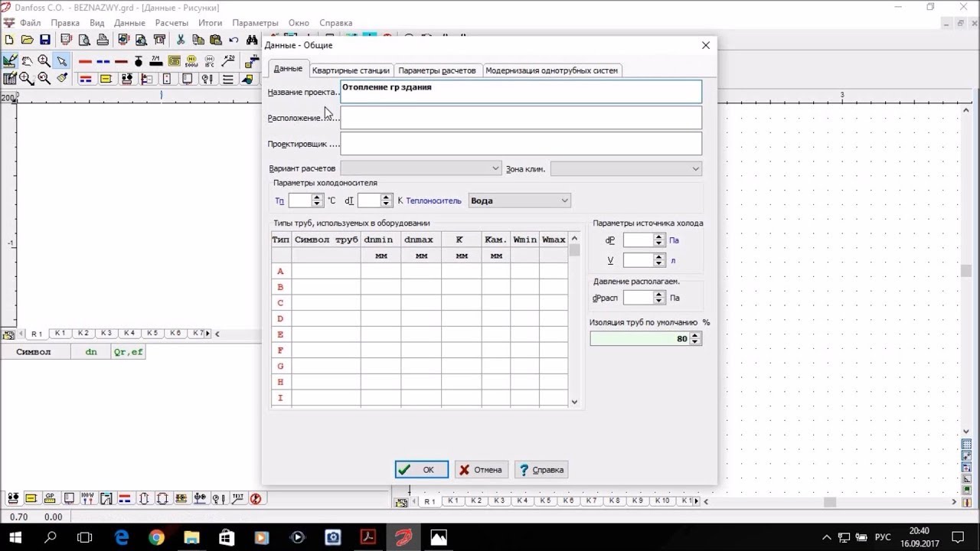Click the Проектировщик input field
Image resolution: width=980 pixels, height=551 pixels.
coord(521,144)
